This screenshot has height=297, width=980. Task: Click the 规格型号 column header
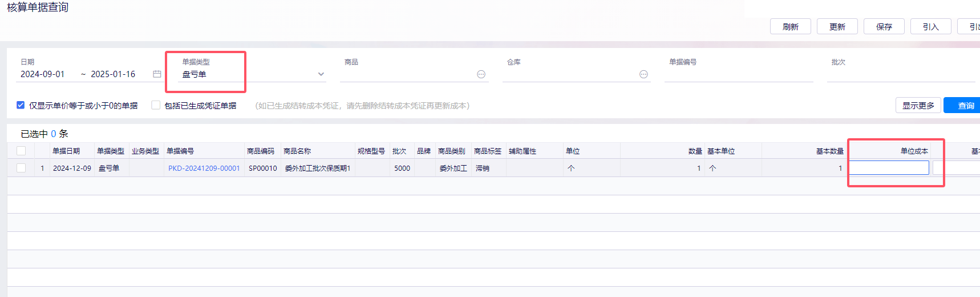371,151
